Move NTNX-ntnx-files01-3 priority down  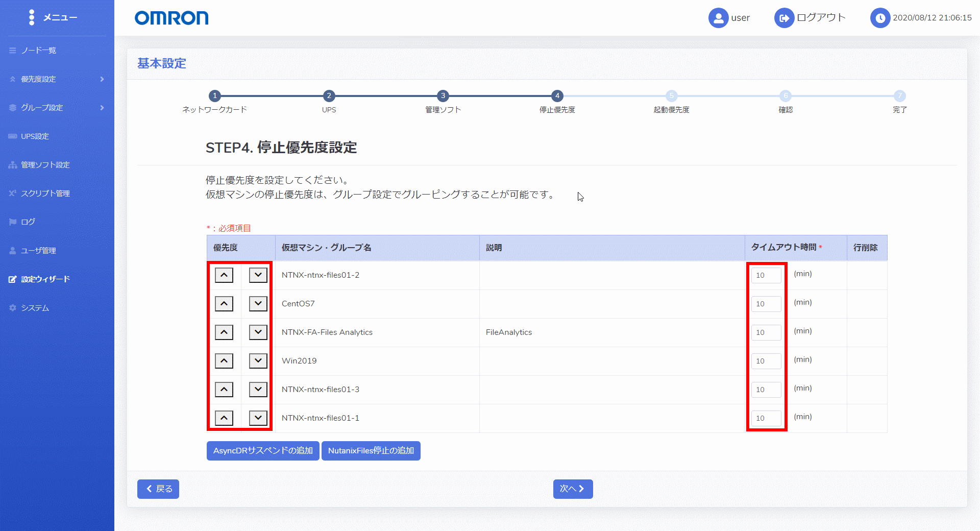(258, 390)
